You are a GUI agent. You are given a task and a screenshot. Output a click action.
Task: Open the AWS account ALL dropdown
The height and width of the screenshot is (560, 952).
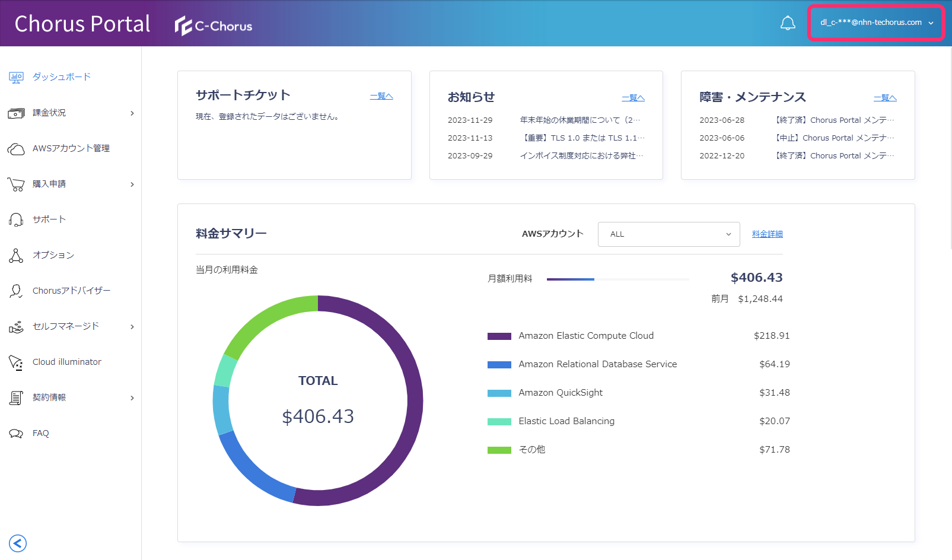[668, 234]
